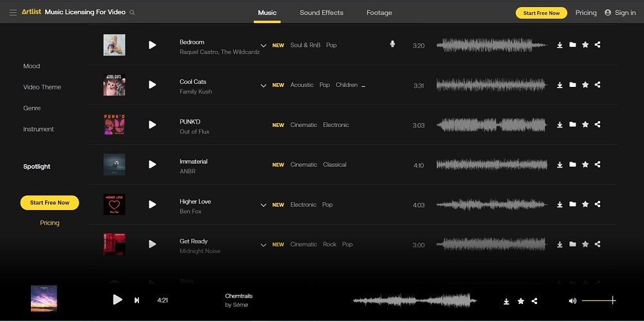Show more tags on Cool Cats row

pyautogui.click(x=363, y=86)
